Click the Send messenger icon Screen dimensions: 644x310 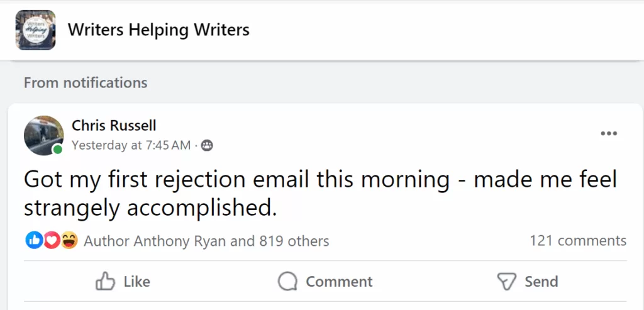point(506,282)
